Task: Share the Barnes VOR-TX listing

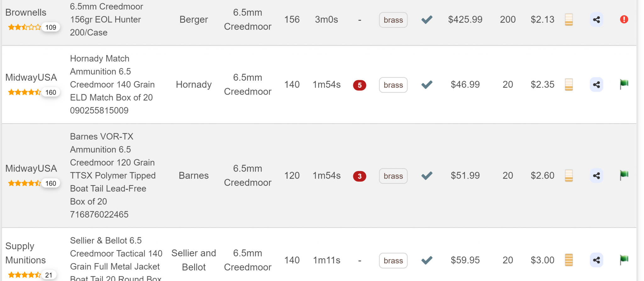Action: click(x=596, y=176)
